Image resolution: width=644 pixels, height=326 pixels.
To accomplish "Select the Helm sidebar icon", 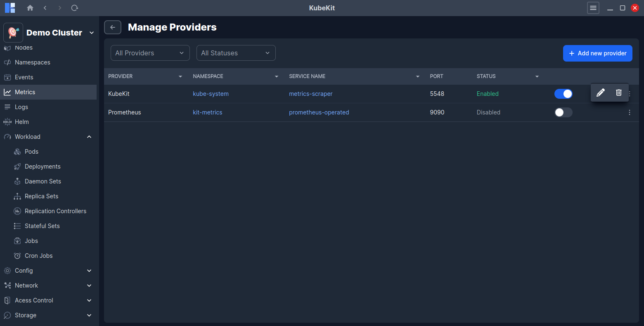I will click(7, 121).
